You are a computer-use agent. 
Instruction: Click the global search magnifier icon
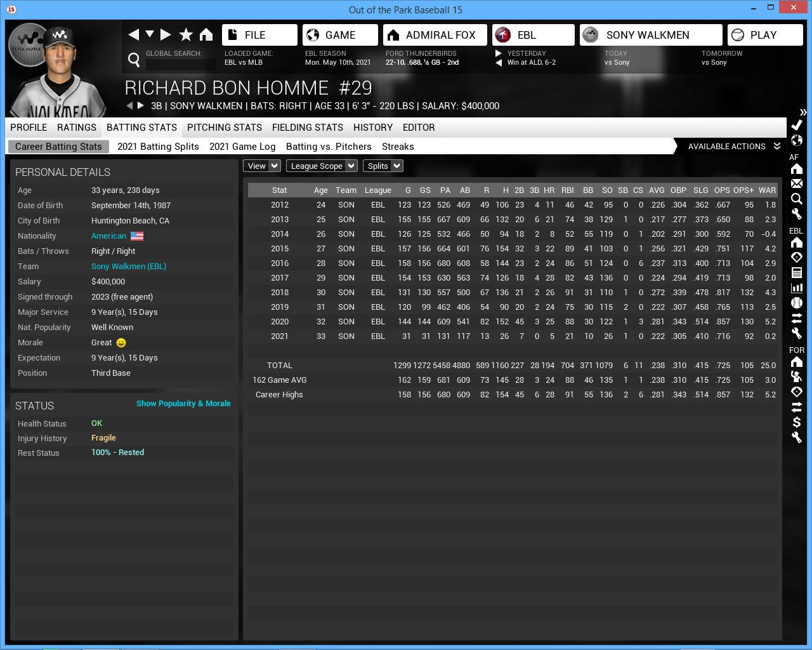134,60
